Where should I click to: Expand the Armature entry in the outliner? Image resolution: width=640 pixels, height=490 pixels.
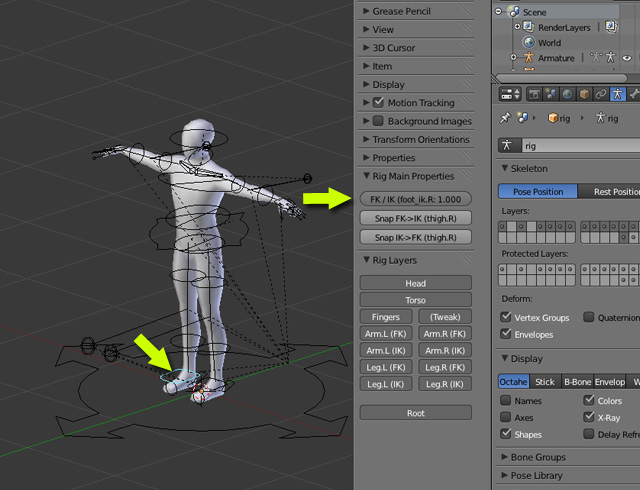(514, 58)
